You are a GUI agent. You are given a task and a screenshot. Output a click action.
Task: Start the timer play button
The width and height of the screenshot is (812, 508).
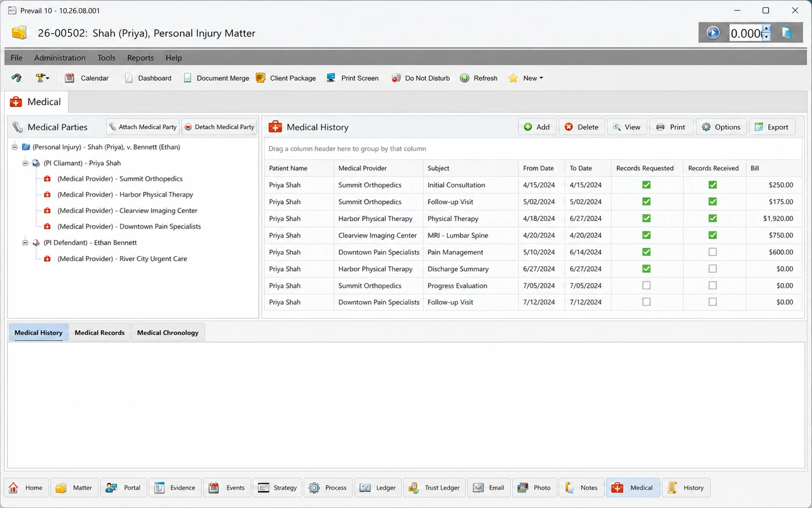pyautogui.click(x=713, y=33)
